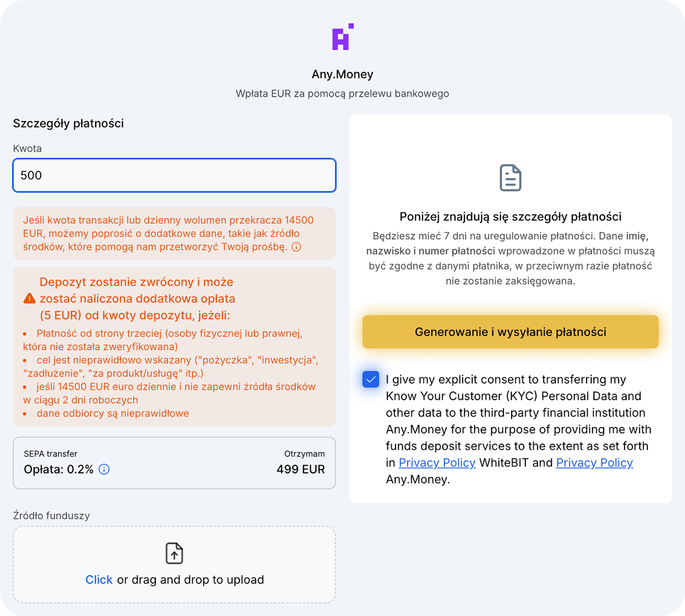
Task: Click the file upload arrow icon
Action: [174, 553]
